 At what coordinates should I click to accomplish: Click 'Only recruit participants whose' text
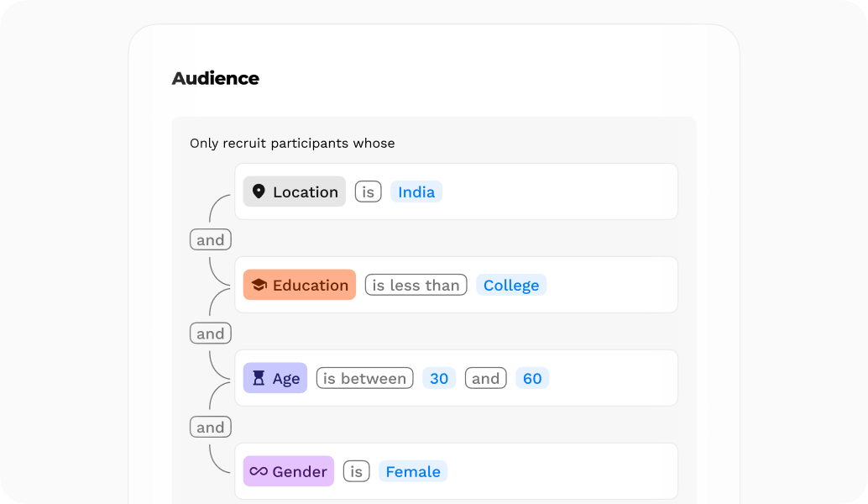(292, 143)
